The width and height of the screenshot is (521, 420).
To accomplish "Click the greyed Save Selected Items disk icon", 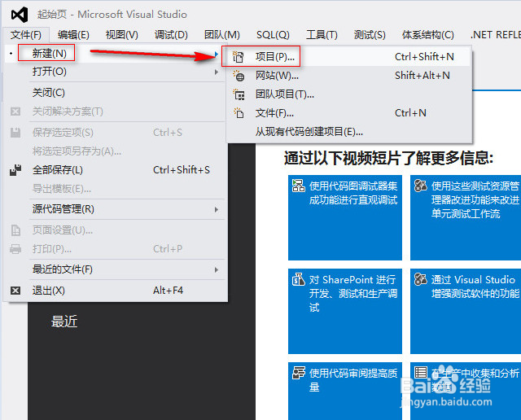I will (15, 133).
